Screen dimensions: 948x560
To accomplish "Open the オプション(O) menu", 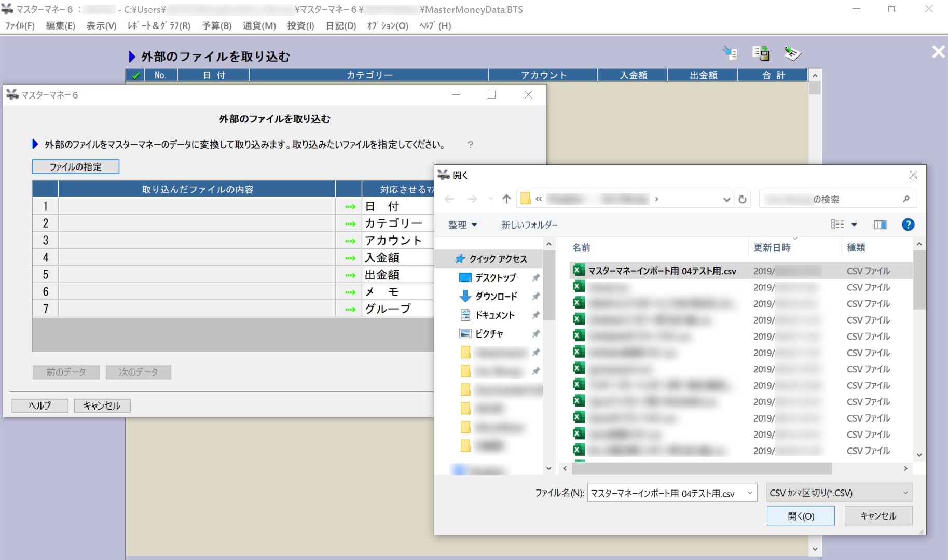I will [x=387, y=25].
